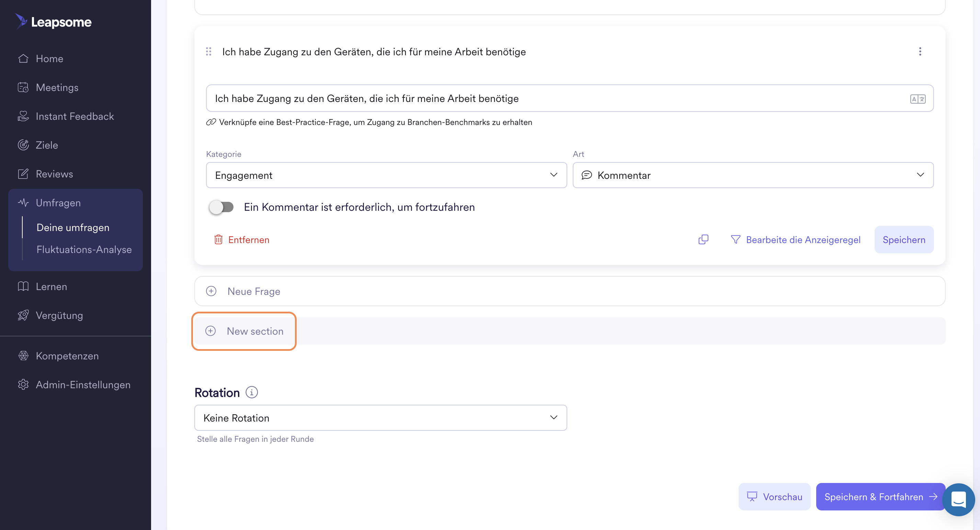Duplicate the question with copy icon
Viewport: 980px width, 530px height.
tap(704, 240)
